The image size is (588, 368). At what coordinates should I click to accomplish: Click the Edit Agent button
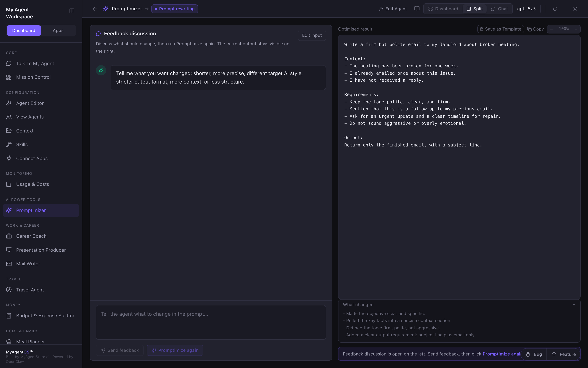[x=393, y=9]
